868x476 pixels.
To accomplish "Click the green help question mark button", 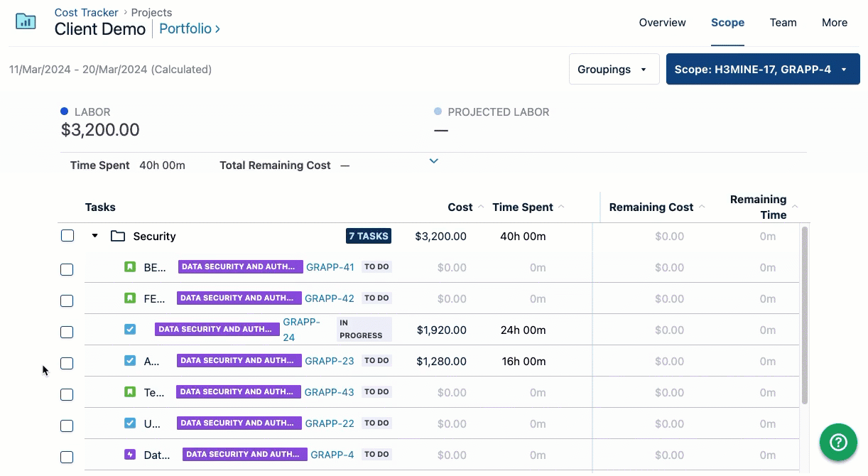I will (838, 442).
